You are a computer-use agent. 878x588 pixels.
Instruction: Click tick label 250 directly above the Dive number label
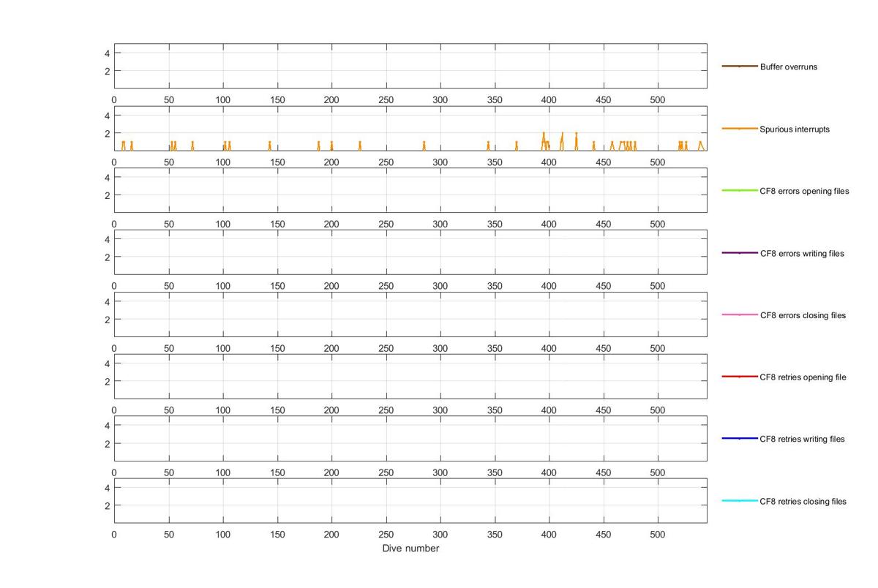click(x=386, y=535)
